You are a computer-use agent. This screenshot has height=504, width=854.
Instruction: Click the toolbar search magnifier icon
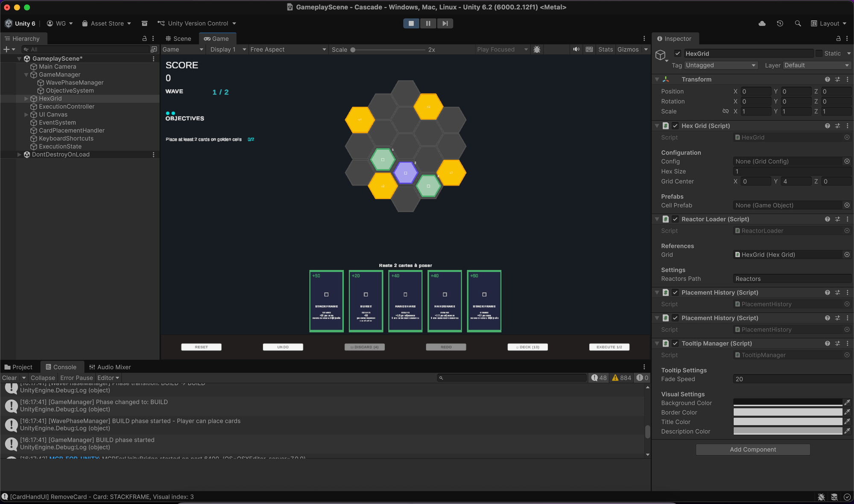pos(798,23)
